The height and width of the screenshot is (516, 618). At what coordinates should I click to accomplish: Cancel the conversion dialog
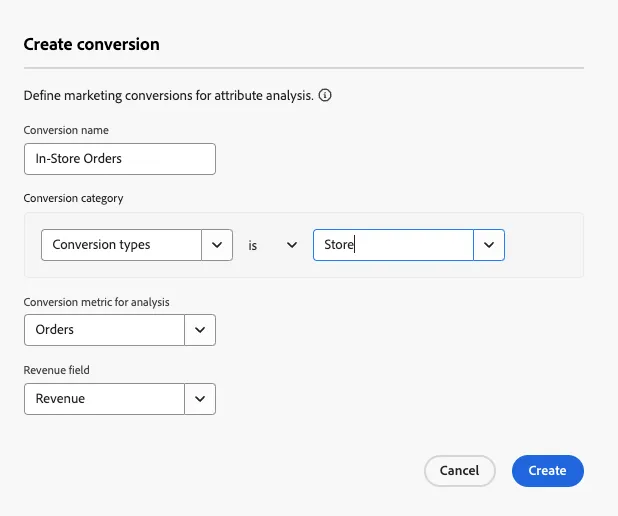(460, 471)
